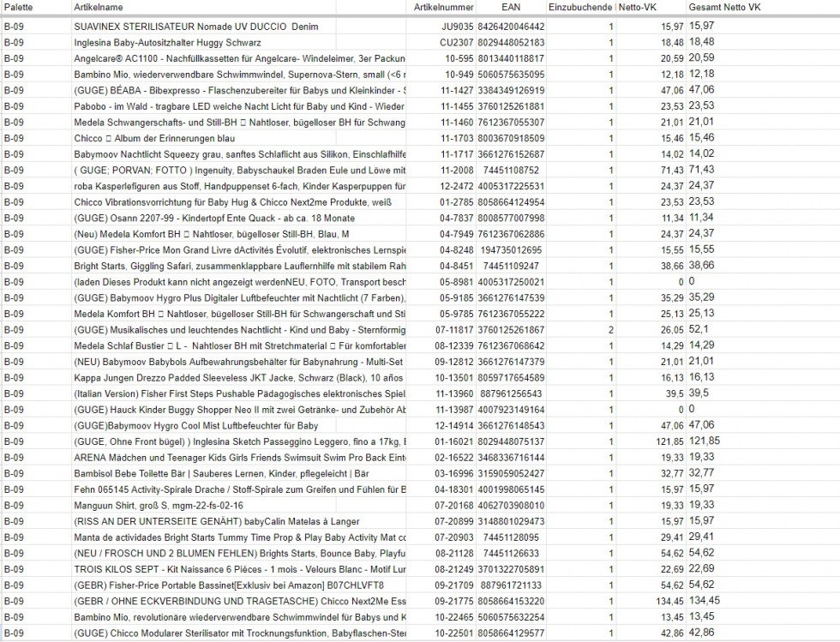Select Gesamt Netto VK value 71,43

[x=701, y=170]
